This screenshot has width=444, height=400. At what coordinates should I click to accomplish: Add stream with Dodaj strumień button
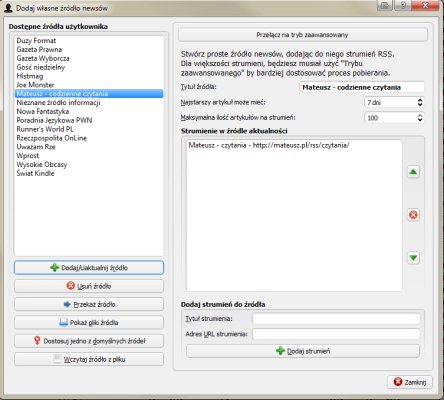point(303,351)
